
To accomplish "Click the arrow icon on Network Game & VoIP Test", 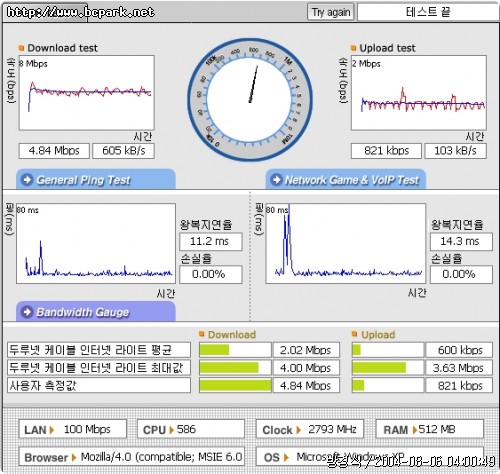I will click(276, 180).
